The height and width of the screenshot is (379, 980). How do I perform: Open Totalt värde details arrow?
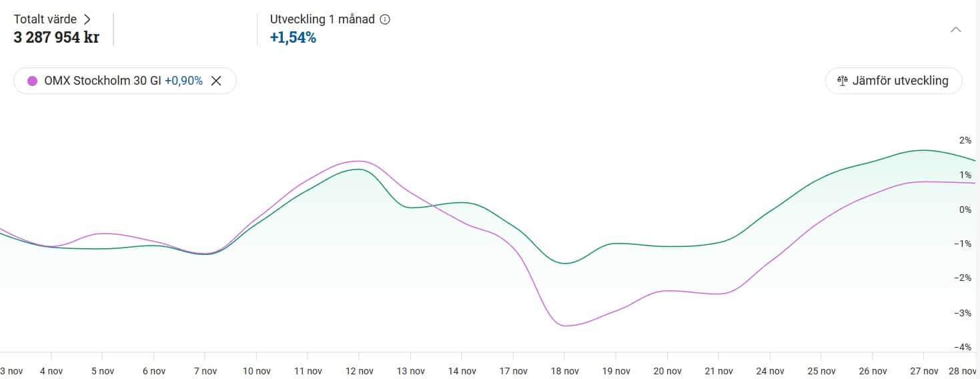tap(87, 19)
